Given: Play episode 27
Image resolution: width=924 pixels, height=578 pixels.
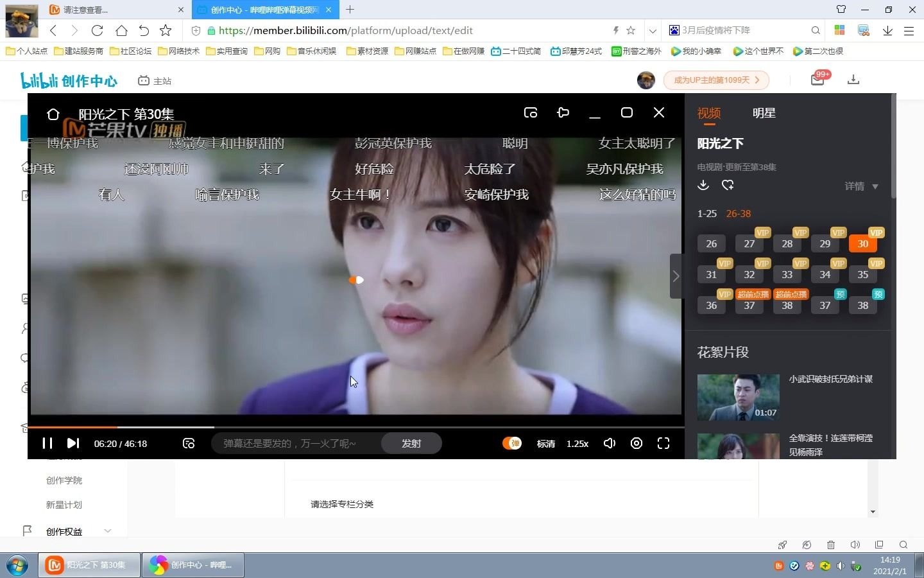Looking at the screenshot, I should (749, 243).
